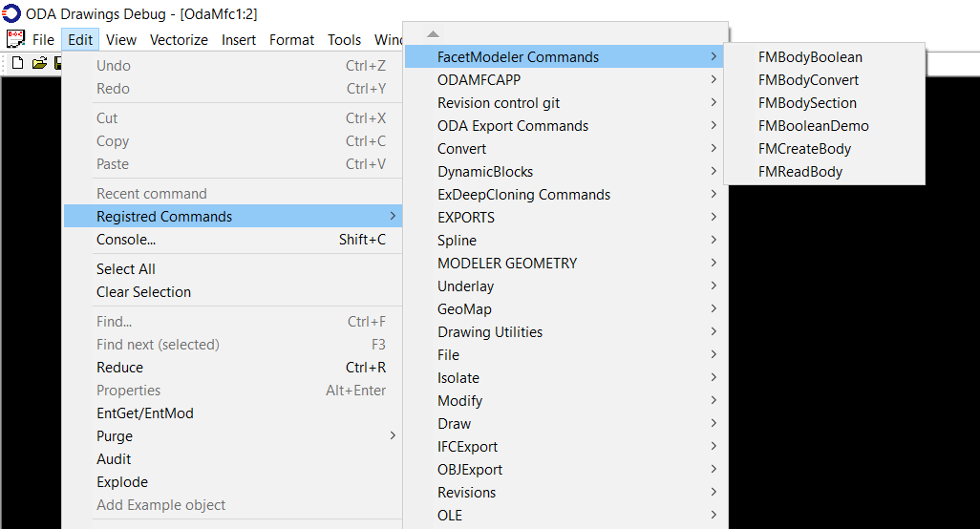Click the Open file folder icon
This screenshot has width=980, height=529.
click(x=39, y=63)
